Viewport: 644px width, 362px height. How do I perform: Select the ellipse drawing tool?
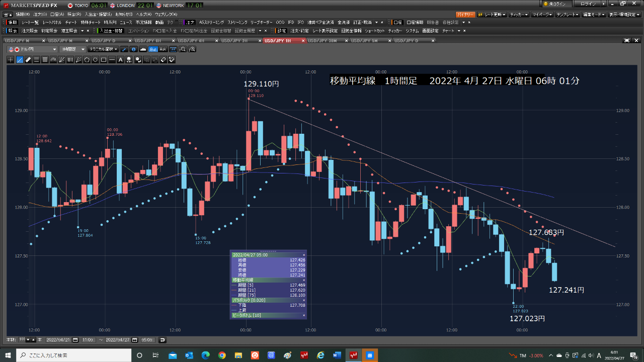point(95,60)
